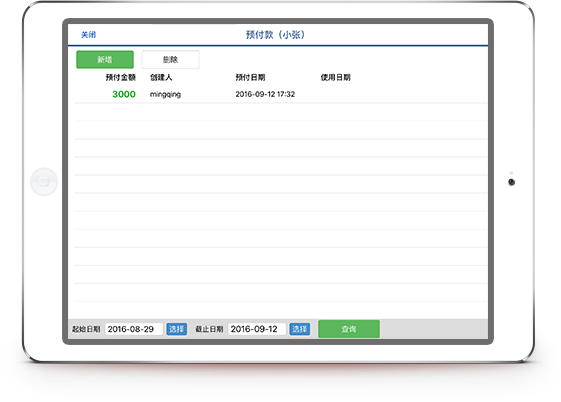Open the 选择 picker beside end date
The image size is (561, 402).
299,329
